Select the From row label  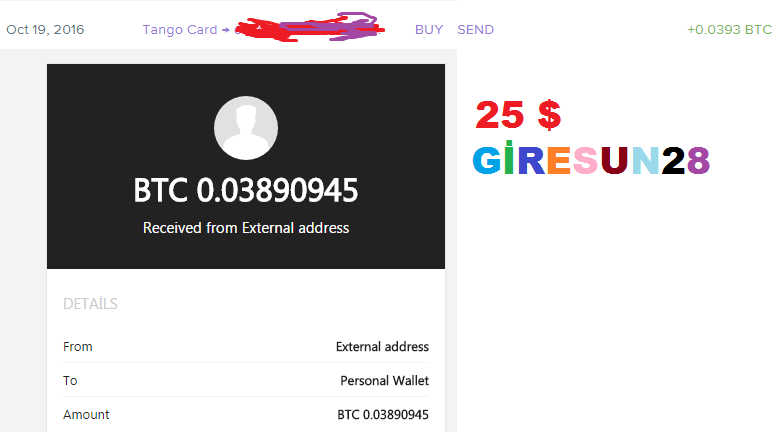pyautogui.click(x=77, y=347)
